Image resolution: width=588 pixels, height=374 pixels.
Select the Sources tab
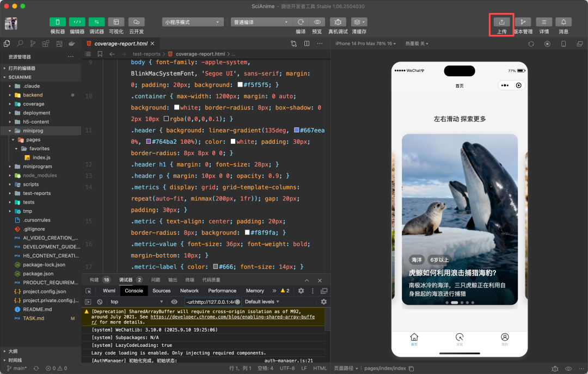click(x=162, y=291)
